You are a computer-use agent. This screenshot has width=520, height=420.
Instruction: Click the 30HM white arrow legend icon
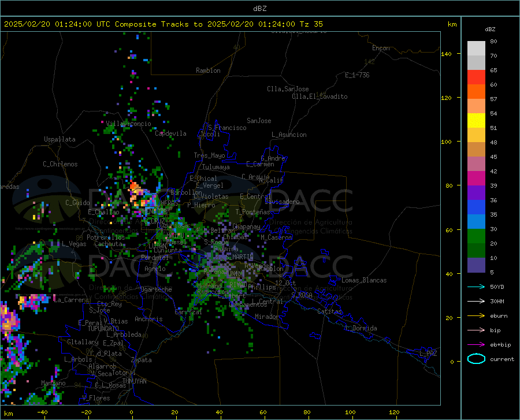(476, 301)
